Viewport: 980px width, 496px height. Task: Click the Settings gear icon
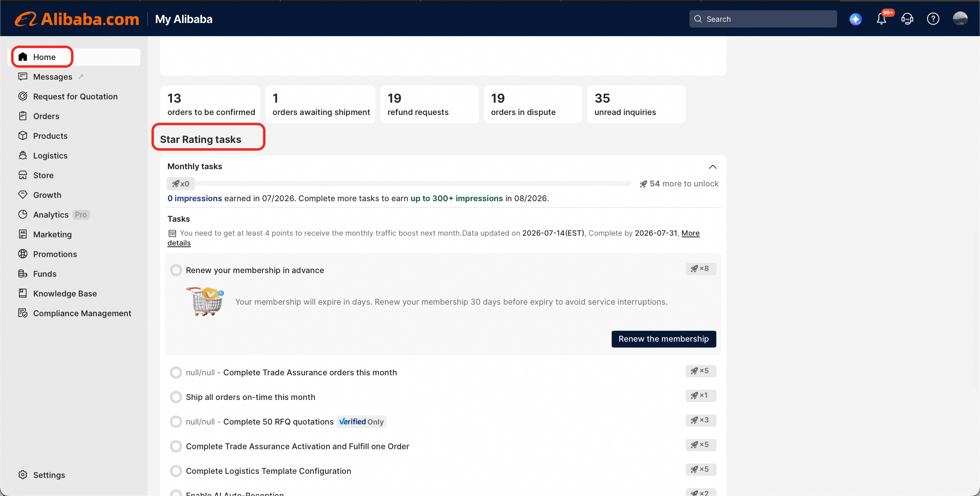coord(23,475)
